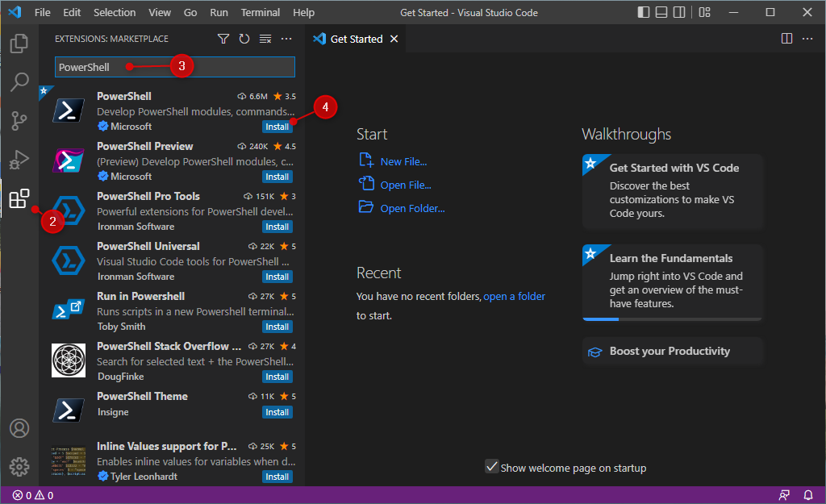Image resolution: width=826 pixels, height=504 pixels.
Task: Open the Run and Debug view
Action: point(19,160)
